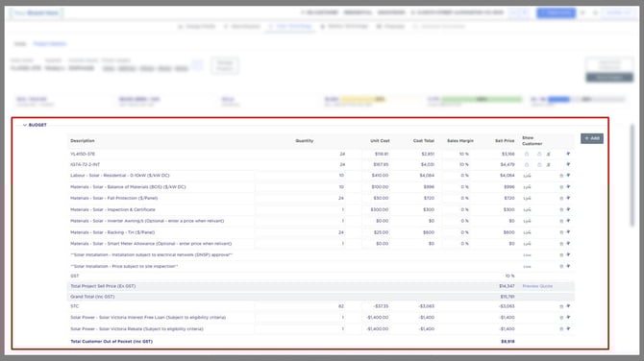Delete the Solar Victoria Interest Free Loan line
The width and height of the screenshot is (644, 361).
coord(561,318)
